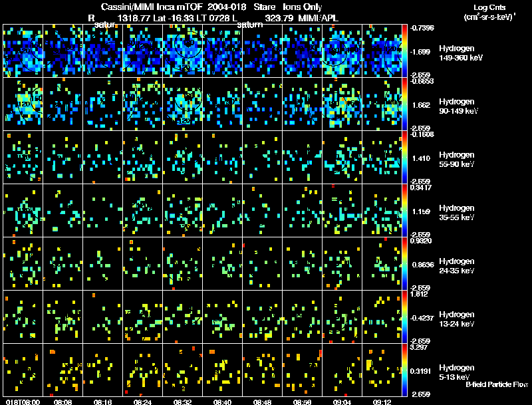Click the color bar beside Hydrogen 35-55 keV
Screen dimensions: 532x405
[x=404, y=211]
